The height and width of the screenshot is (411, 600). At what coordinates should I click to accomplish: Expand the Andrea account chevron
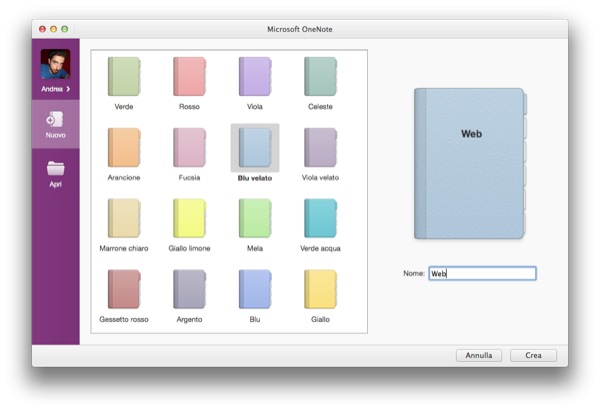pos(68,89)
